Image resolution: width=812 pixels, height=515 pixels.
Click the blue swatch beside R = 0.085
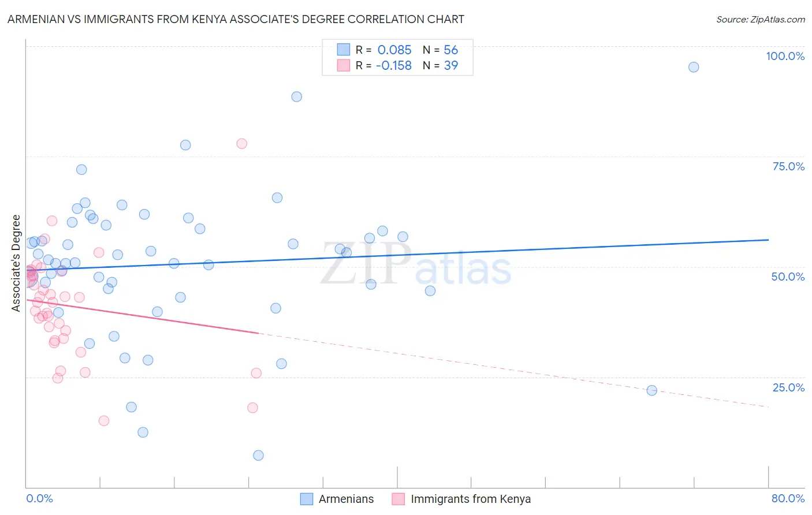(344, 50)
